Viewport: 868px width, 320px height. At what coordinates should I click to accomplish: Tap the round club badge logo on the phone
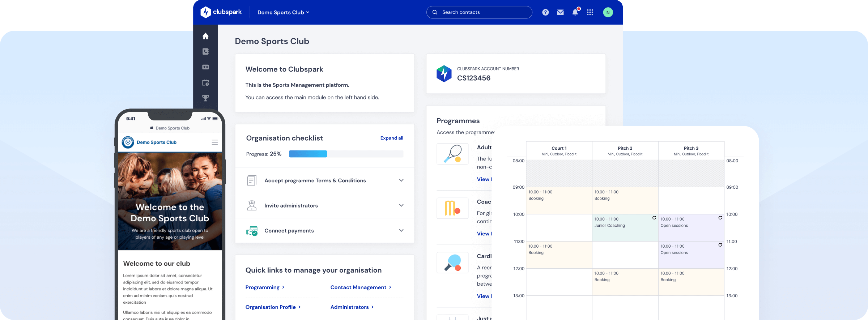(128, 142)
